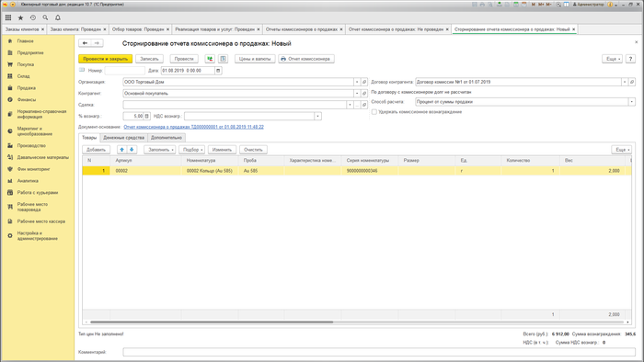The height and width of the screenshot is (362, 644).
Task: Click Добавить row button
Action: [96, 150]
